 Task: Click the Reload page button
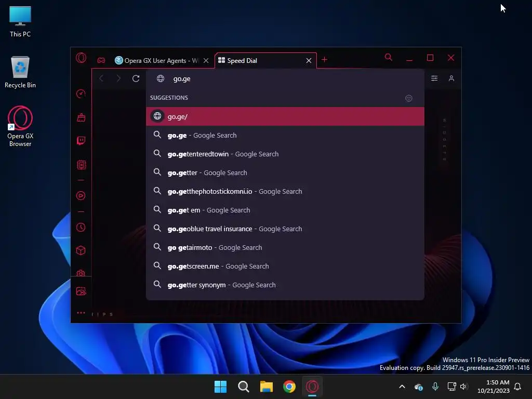coord(136,79)
